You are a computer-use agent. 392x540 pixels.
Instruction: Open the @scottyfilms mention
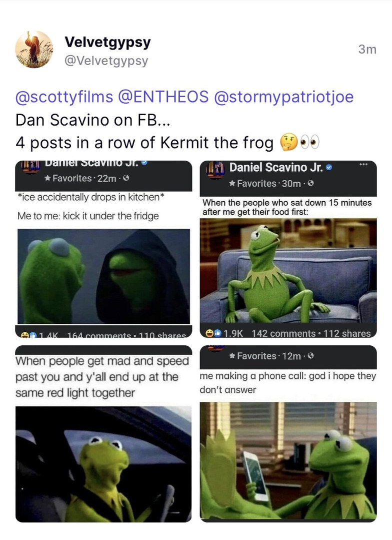coord(64,97)
